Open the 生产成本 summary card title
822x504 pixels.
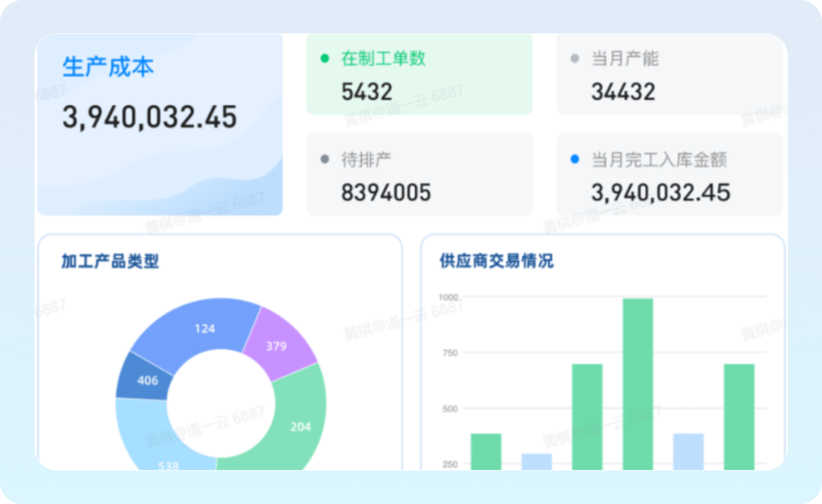(x=108, y=67)
